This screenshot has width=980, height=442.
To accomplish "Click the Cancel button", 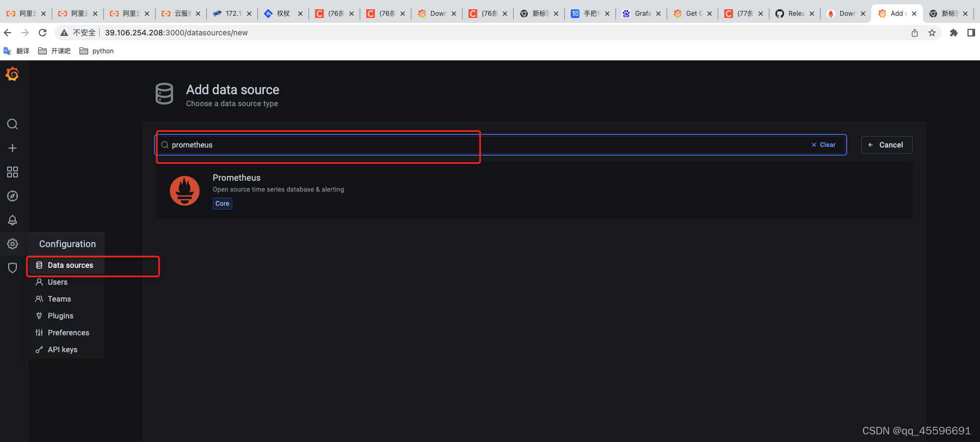I will pos(886,145).
